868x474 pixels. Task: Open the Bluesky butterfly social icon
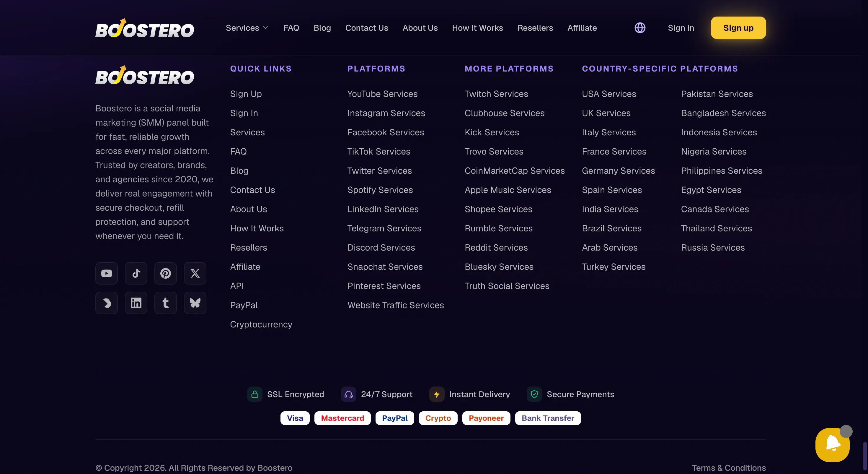coord(195,303)
